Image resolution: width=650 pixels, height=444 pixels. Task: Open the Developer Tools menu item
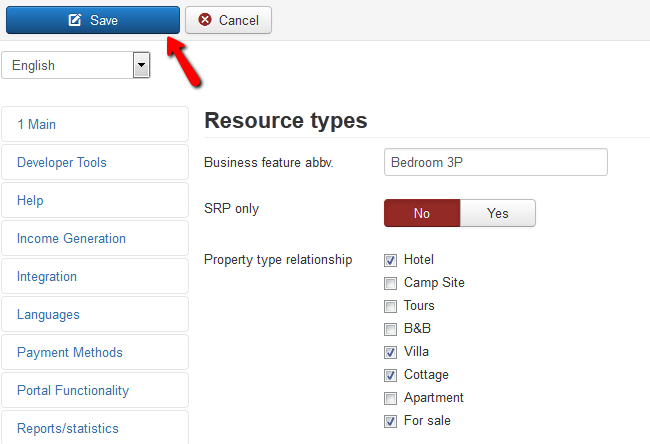95,162
